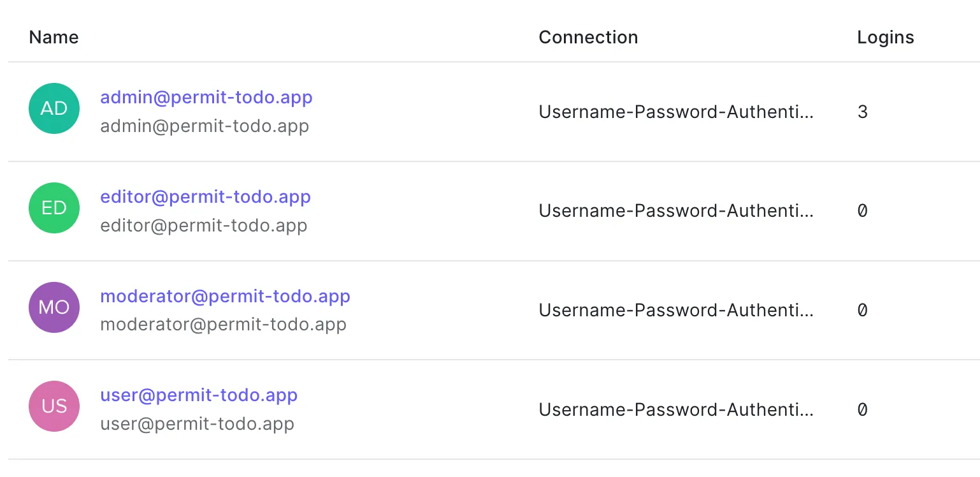Viewport: 980px width, 477px height.
Task: Click the purple MO avatar icon
Action: (x=54, y=307)
